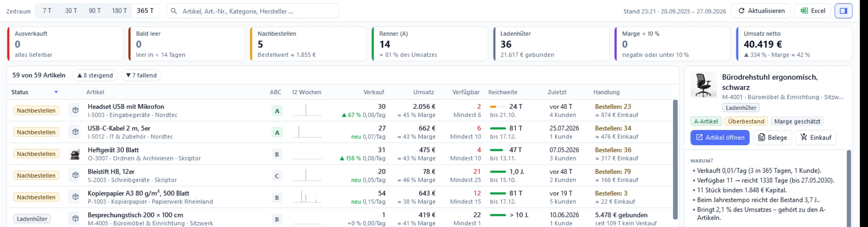Image resolution: width=868 pixels, height=227 pixels.
Task: Click the green range bar for USB-C-Kabel
Action: 498,128
